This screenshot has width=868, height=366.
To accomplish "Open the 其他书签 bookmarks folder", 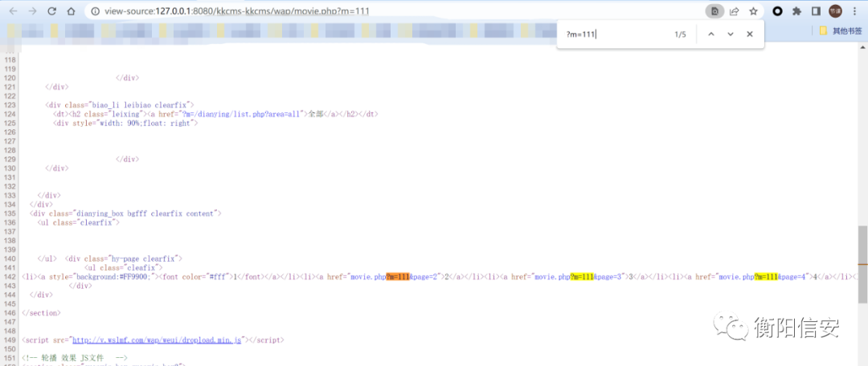I will [841, 31].
